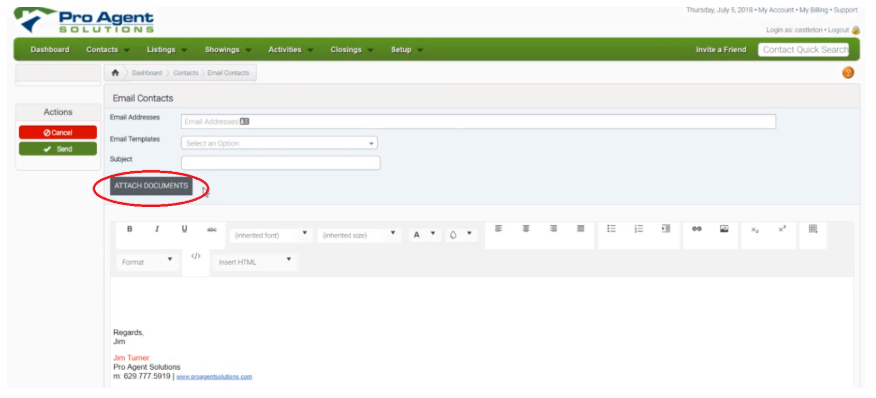Go to Dashboard in the breadcrumb
This screenshot has width=876, height=398.
point(147,73)
